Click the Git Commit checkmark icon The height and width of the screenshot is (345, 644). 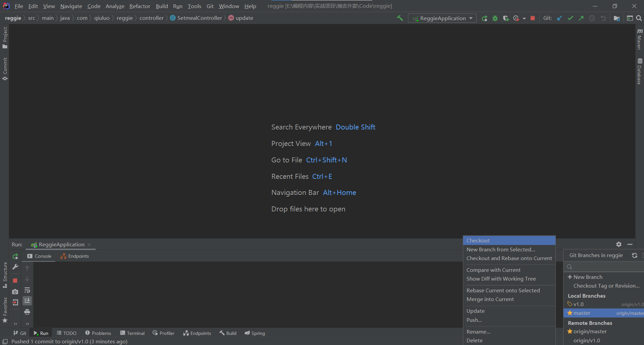pyautogui.click(x=570, y=18)
